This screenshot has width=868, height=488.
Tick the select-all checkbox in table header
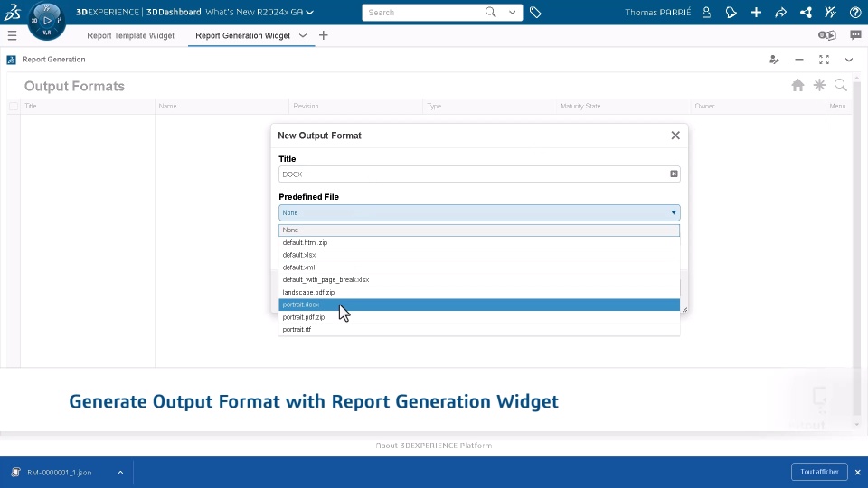[x=14, y=107]
